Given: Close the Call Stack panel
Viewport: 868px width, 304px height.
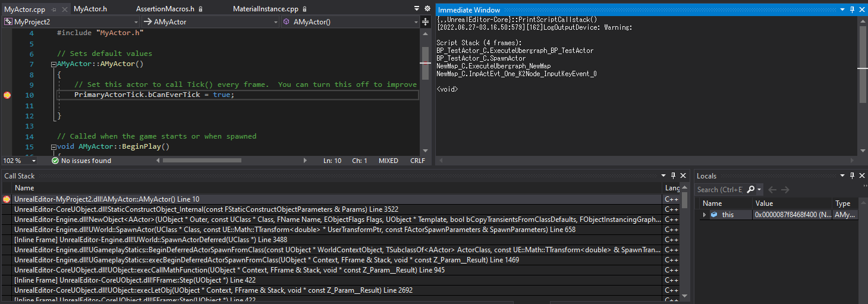Looking at the screenshot, I should coord(684,175).
